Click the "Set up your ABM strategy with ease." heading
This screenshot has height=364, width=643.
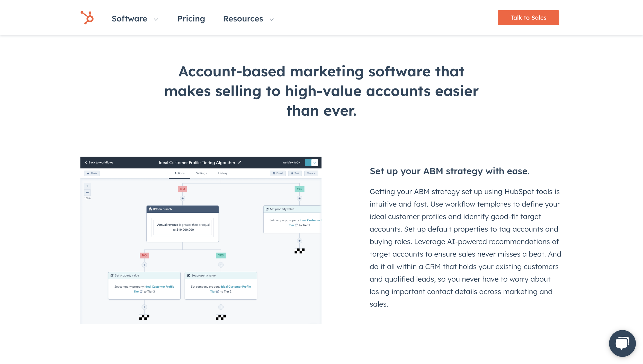[450, 171]
